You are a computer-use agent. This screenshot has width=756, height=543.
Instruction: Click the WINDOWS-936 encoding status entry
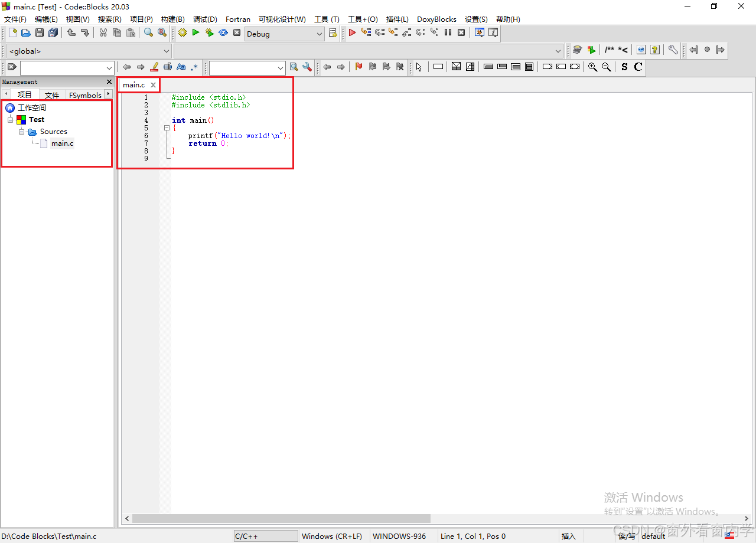coord(399,536)
